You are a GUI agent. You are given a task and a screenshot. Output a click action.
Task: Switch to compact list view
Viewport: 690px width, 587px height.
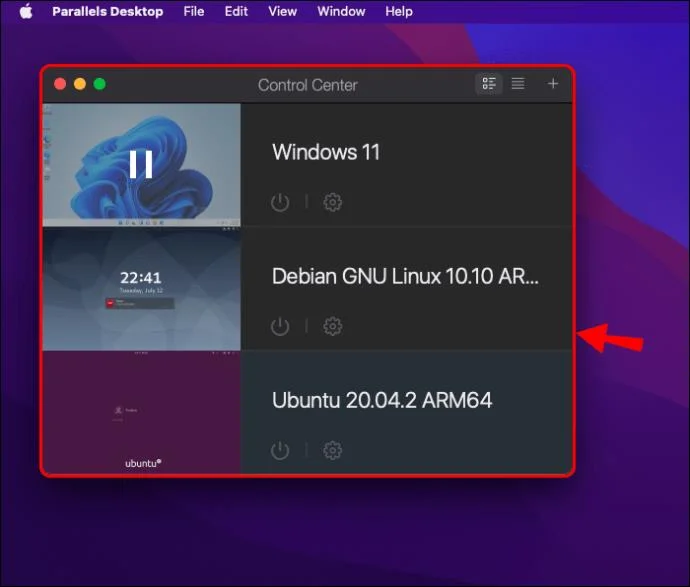tap(518, 84)
